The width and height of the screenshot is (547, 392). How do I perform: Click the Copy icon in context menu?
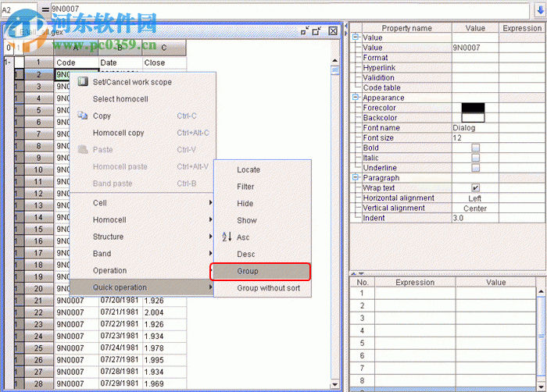point(83,116)
